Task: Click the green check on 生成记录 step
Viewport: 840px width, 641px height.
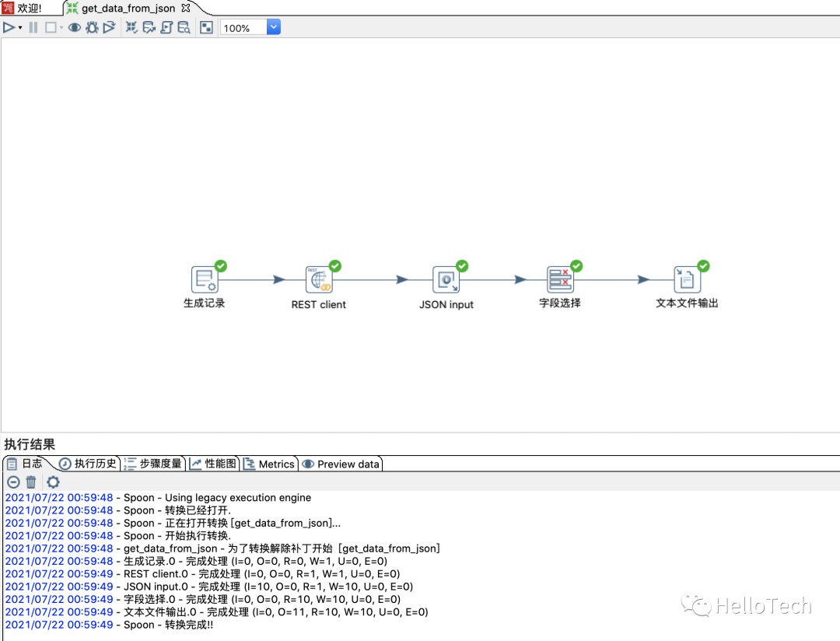Action: [x=221, y=266]
